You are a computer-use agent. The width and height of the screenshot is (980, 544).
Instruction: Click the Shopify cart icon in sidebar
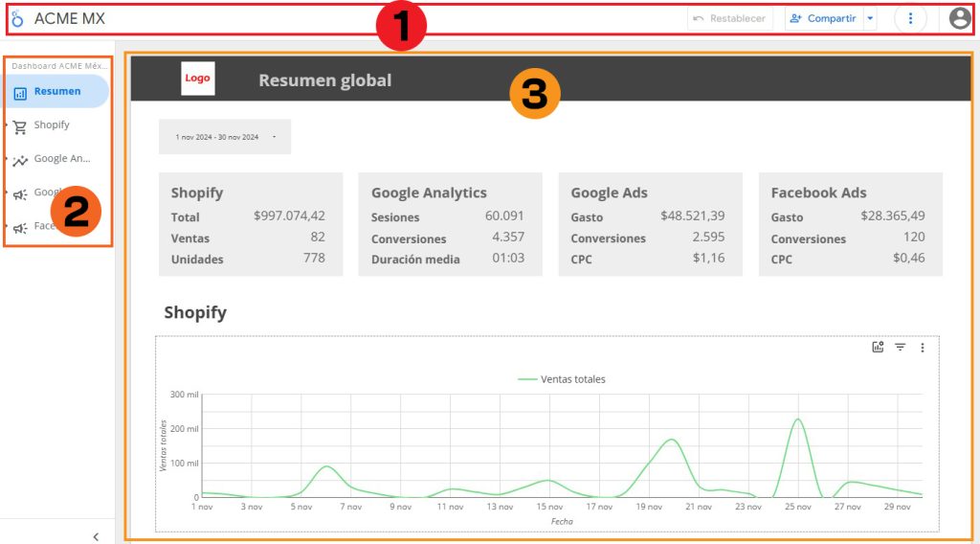pyautogui.click(x=20, y=127)
